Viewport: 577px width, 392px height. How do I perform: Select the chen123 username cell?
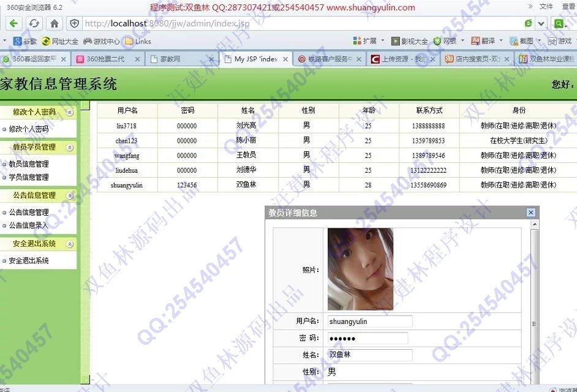127,141
